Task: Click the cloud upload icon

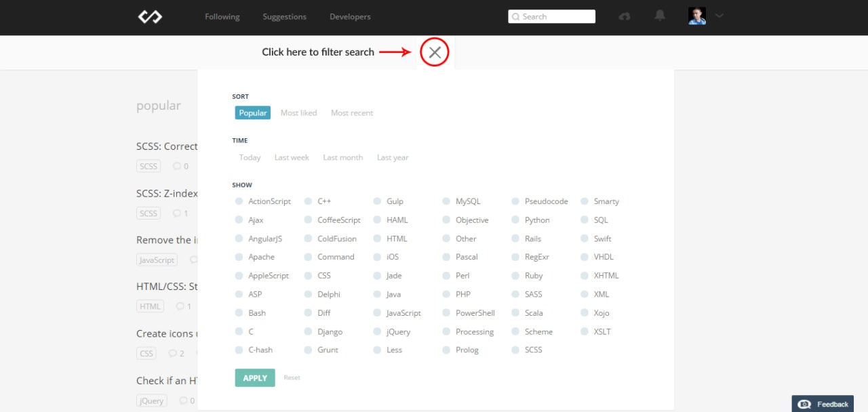Action: coord(624,17)
